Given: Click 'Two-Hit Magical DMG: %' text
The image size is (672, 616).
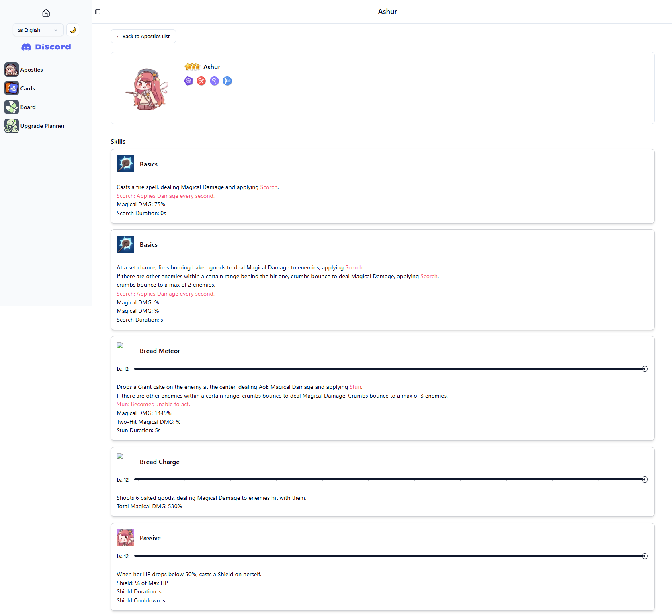Looking at the screenshot, I should click(149, 422).
